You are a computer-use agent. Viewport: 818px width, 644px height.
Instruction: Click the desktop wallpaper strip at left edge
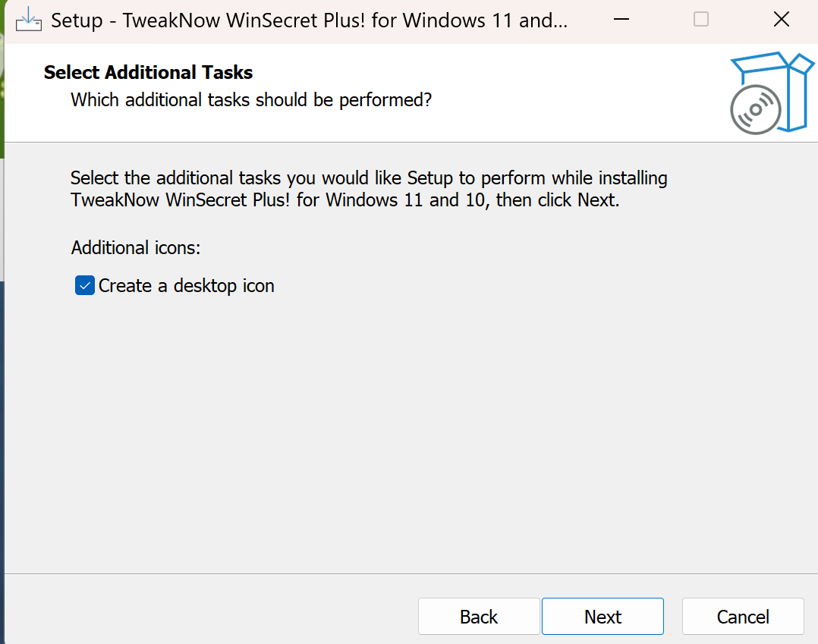tap(2, 114)
